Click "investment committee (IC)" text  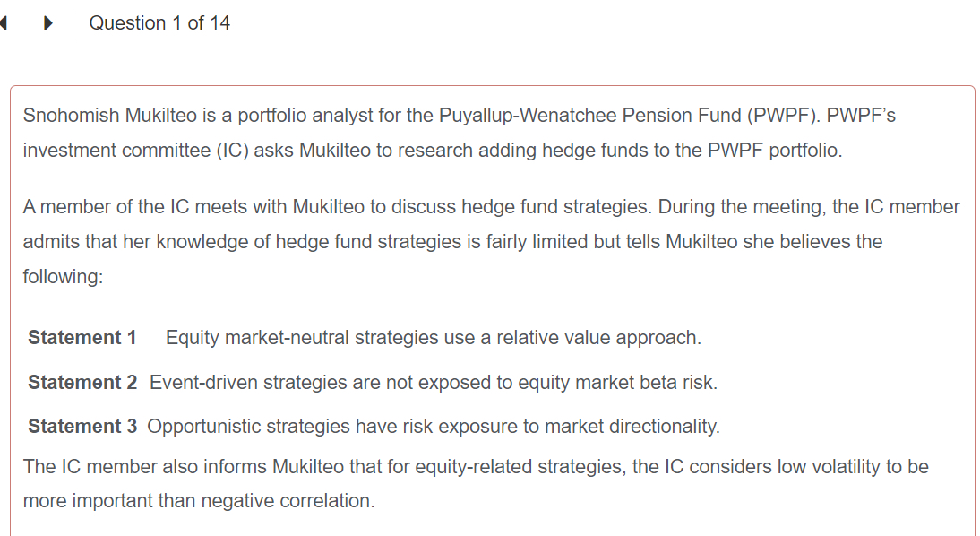134,151
